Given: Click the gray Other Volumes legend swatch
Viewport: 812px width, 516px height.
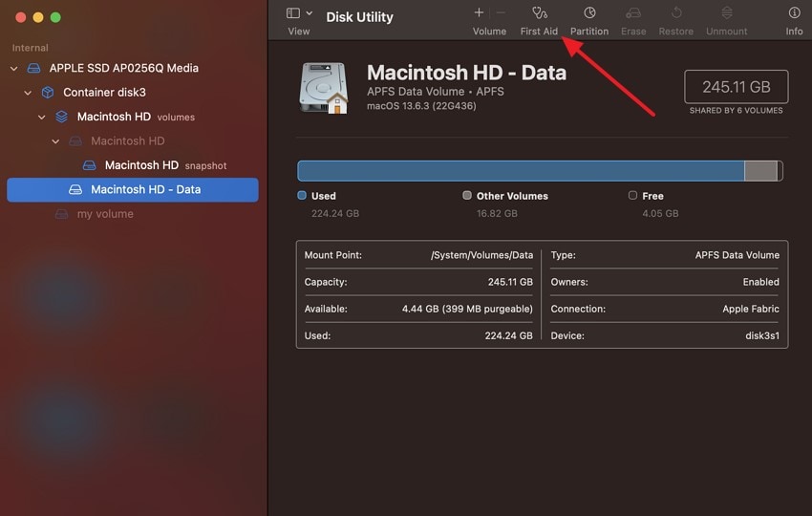Looking at the screenshot, I should coord(467,195).
